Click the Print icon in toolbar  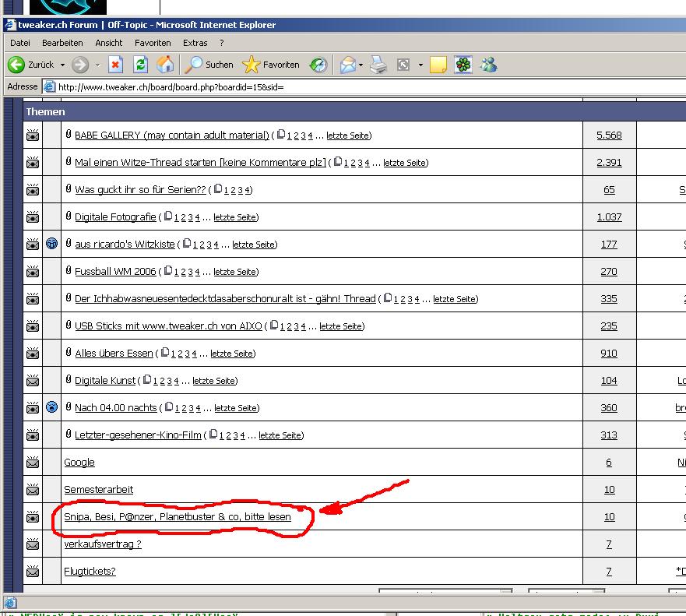(x=378, y=65)
